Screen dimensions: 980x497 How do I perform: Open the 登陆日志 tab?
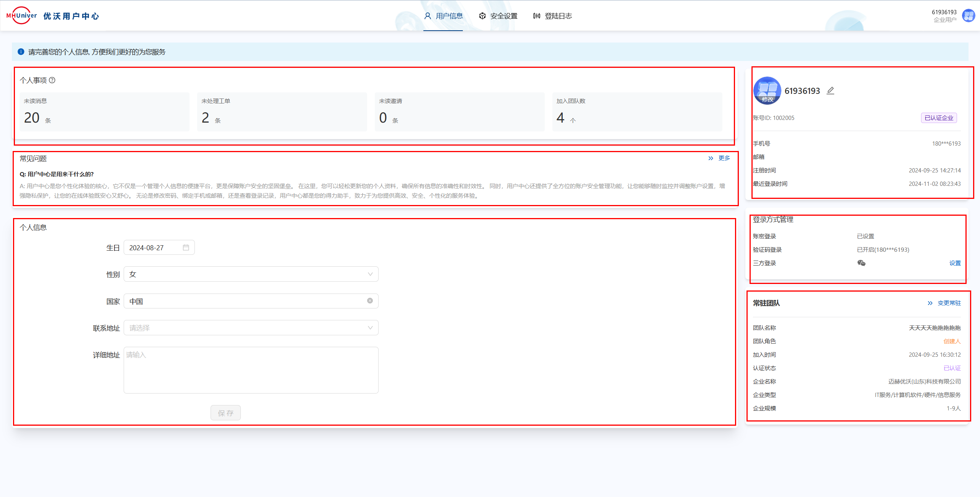(x=552, y=16)
